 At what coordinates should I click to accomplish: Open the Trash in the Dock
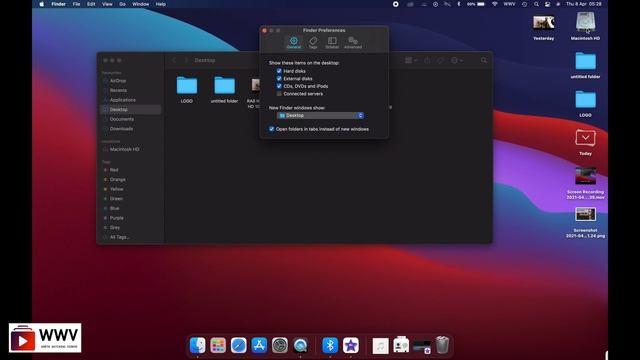pyautogui.click(x=442, y=345)
